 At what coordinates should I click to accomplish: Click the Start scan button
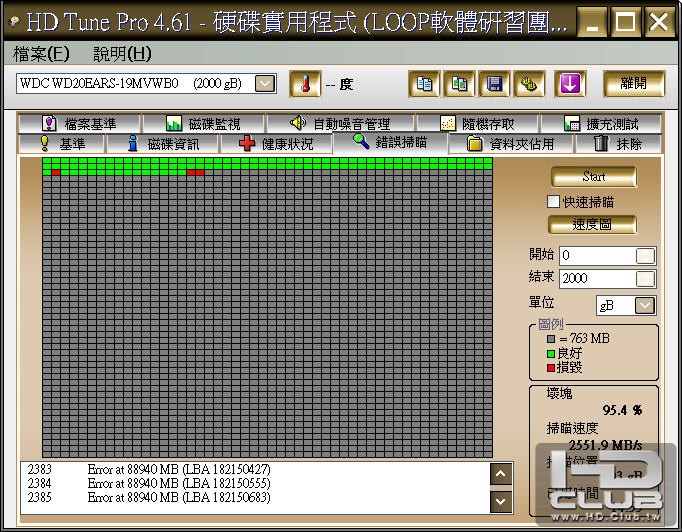click(x=594, y=177)
